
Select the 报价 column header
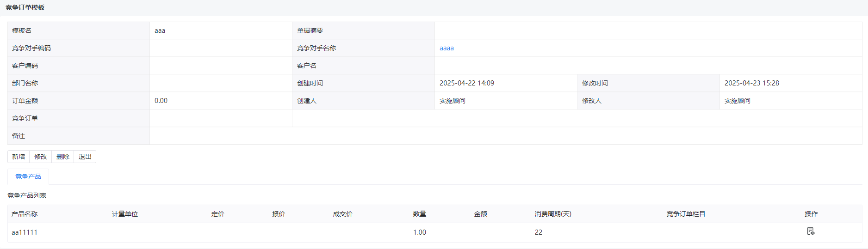[x=279, y=214]
